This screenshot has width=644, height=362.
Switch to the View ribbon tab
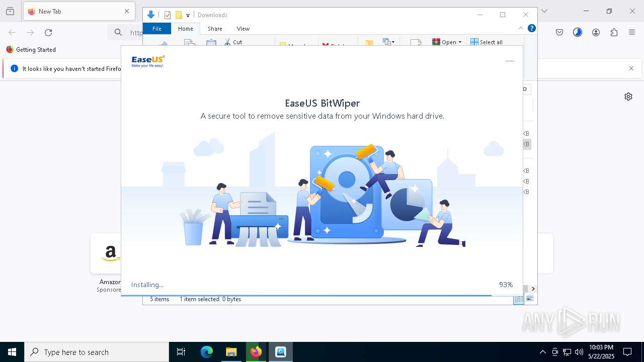tap(243, 29)
